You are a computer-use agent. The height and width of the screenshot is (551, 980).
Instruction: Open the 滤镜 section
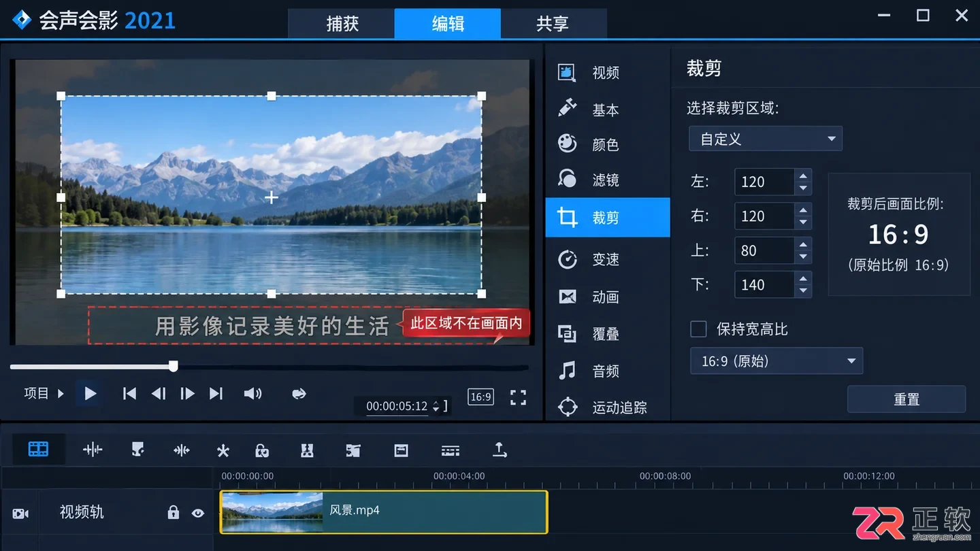click(x=608, y=180)
